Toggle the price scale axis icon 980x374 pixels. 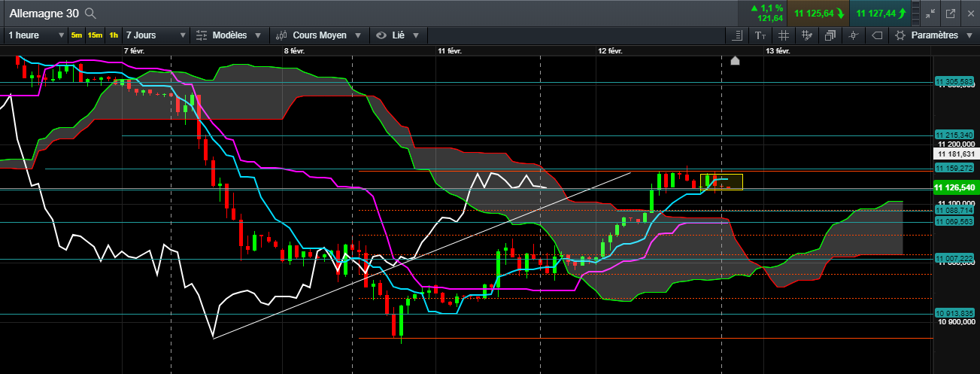(737, 35)
